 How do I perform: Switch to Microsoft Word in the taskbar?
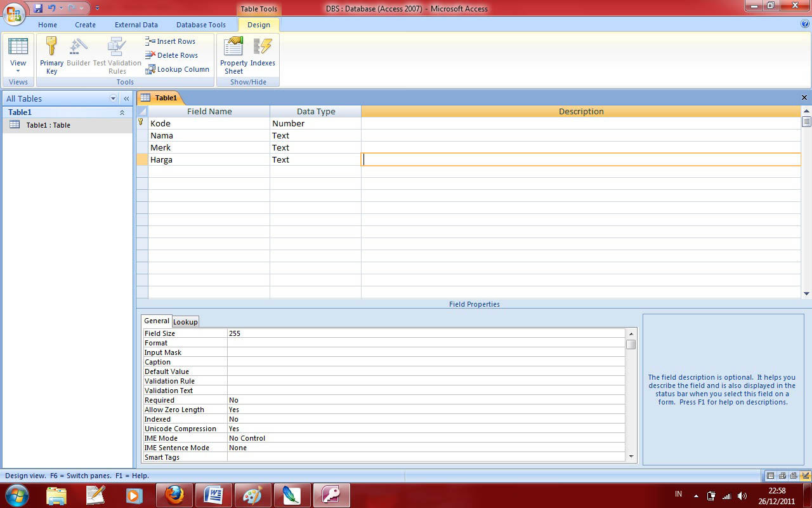pos(213,495)
